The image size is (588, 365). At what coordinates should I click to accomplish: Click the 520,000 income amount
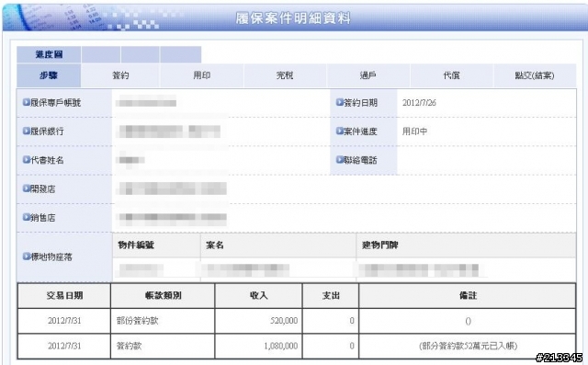click(284, 321)
